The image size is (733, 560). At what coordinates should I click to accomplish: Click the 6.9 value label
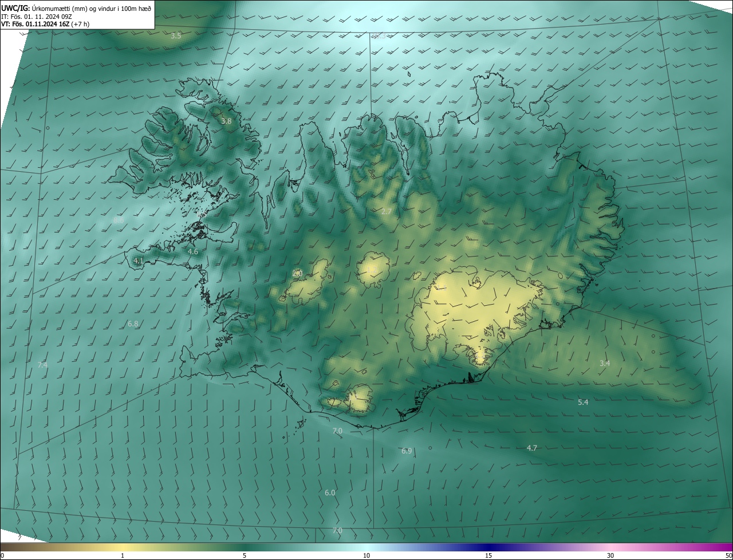[407, 451]
